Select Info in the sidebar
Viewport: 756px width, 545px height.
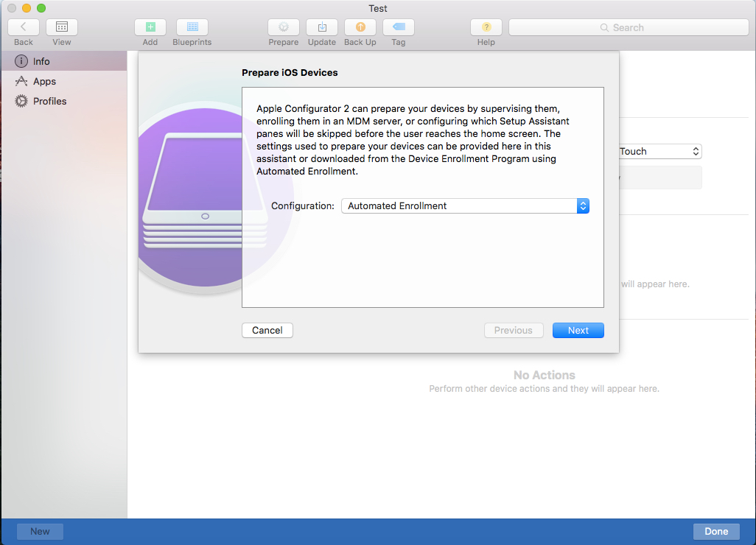point(41,62)
